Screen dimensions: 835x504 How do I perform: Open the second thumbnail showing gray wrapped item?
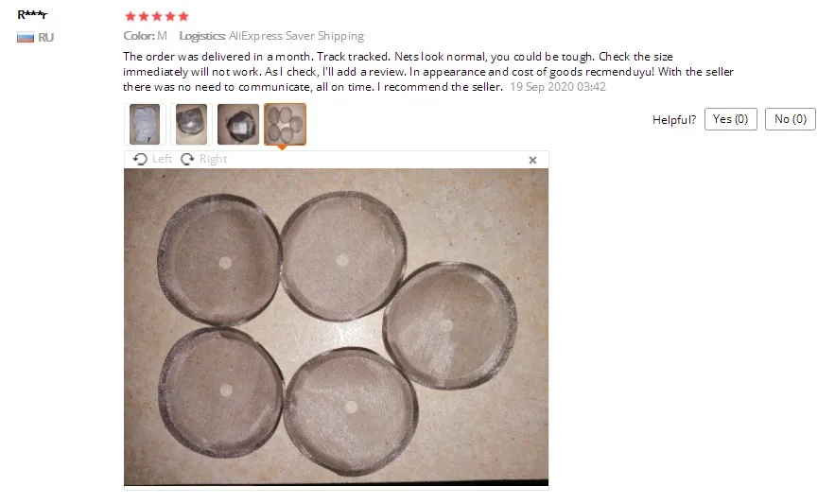click(x=191, y=124)
